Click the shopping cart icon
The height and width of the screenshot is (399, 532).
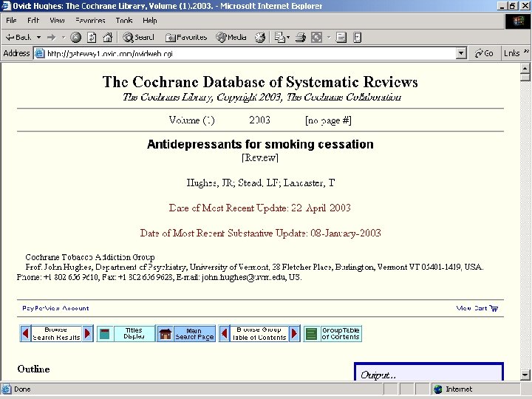coord(494,308)
